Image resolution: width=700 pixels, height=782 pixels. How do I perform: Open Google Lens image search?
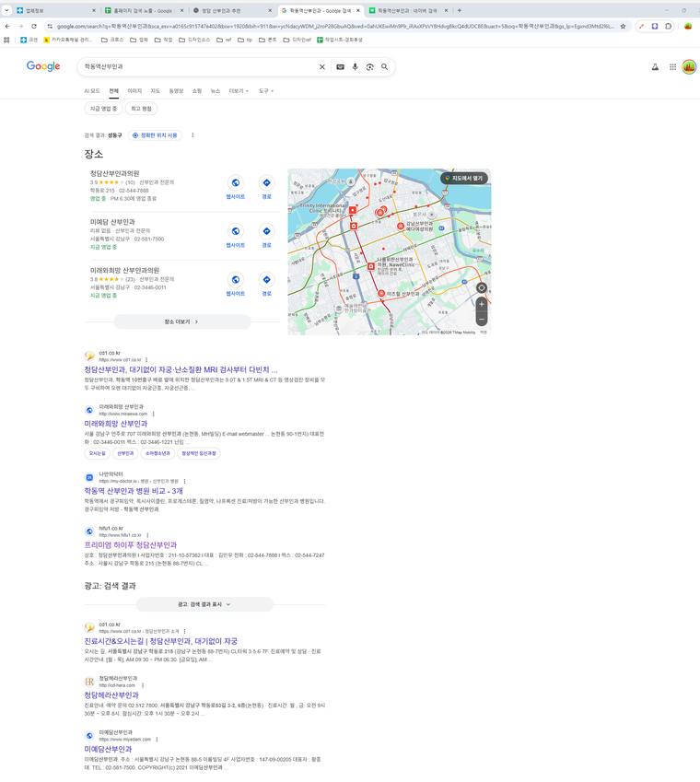point(370,67)
